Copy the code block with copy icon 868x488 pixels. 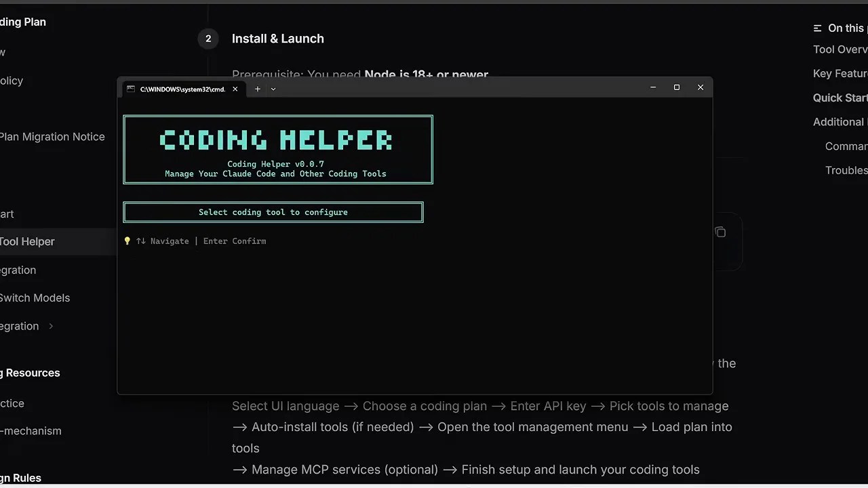coord(720,232)
